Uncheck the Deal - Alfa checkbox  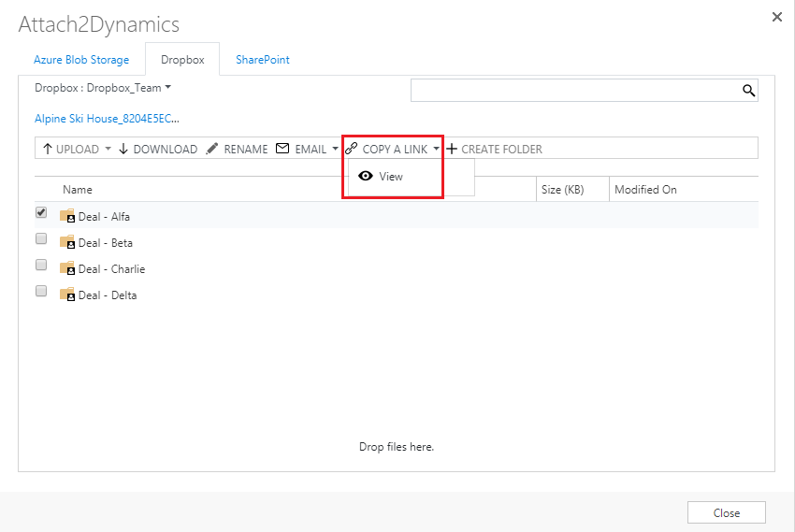point(41,212)
